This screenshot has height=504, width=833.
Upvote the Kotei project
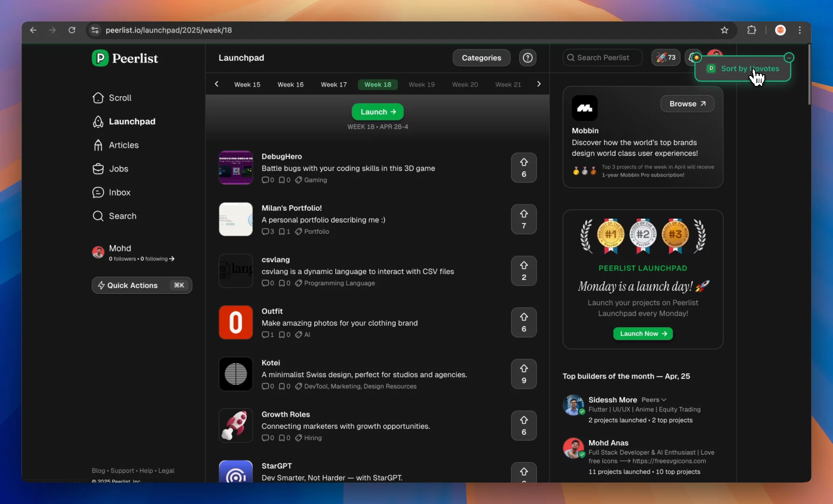pos(523,374)
